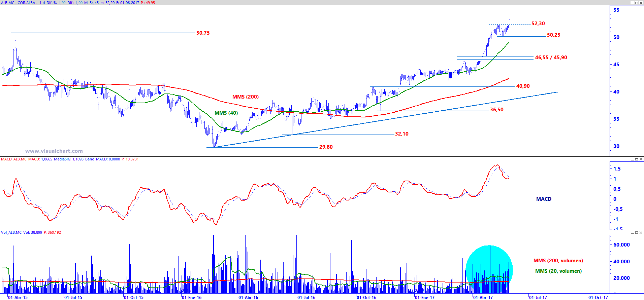Select the 40,90 support level label
644x300 pixels.
523,86
